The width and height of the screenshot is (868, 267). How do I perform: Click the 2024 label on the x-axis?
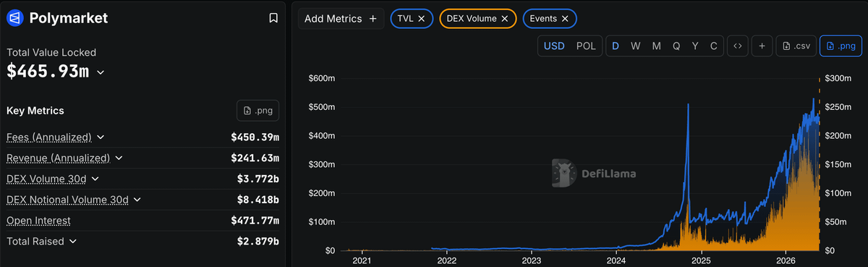pos(616,260)
